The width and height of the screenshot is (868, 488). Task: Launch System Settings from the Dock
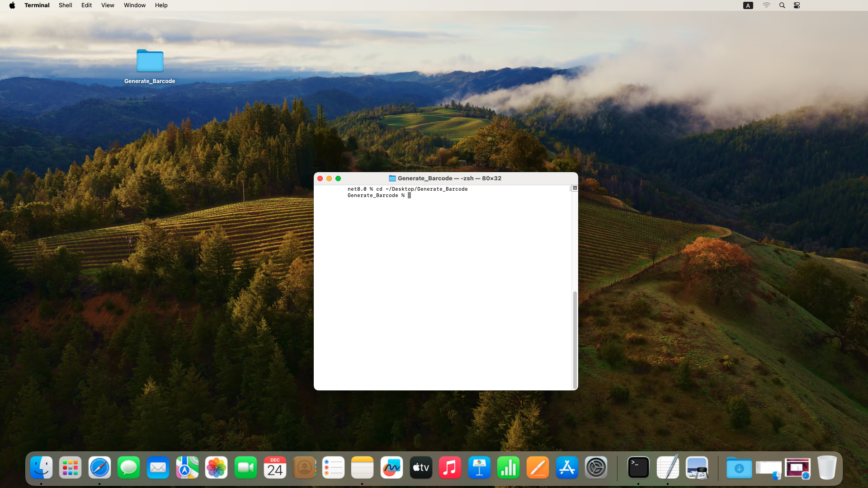click(596, 468)
